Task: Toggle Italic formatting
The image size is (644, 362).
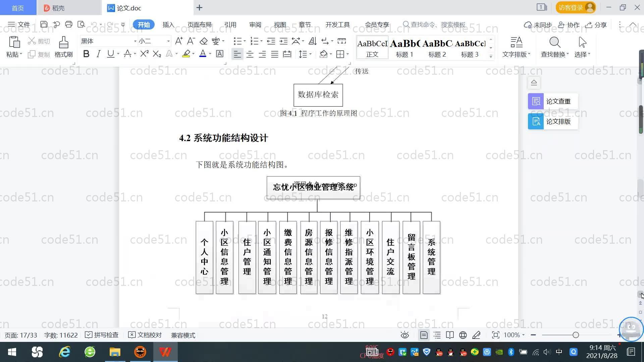Action: click(x=98, y=54)
